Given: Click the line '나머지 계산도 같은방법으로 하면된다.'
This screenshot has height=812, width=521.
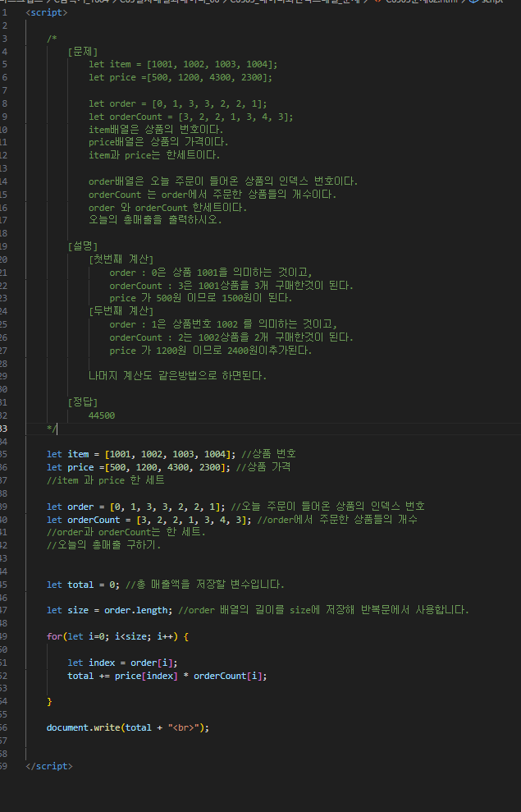Looking at the screenshot, I should coord(177,376).
